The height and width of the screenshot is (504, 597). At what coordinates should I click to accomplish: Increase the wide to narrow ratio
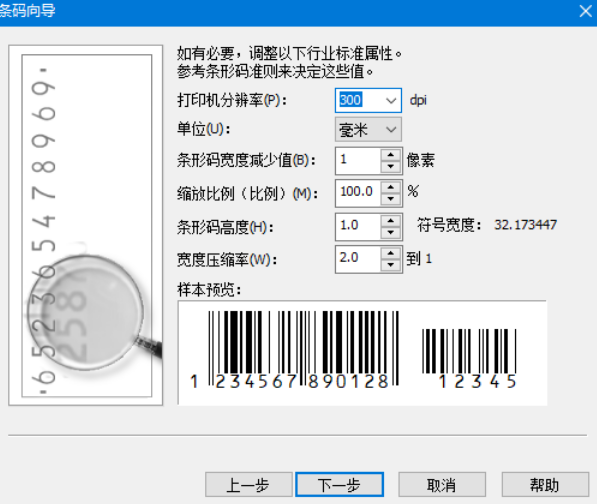(391, 253)
